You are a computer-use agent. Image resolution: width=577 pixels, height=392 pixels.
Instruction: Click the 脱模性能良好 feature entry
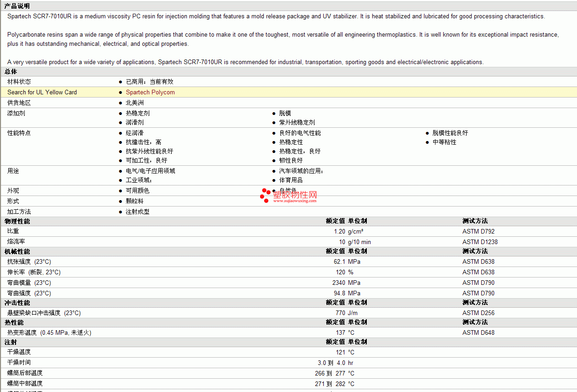pyautogui.click(x=451, y=133)
